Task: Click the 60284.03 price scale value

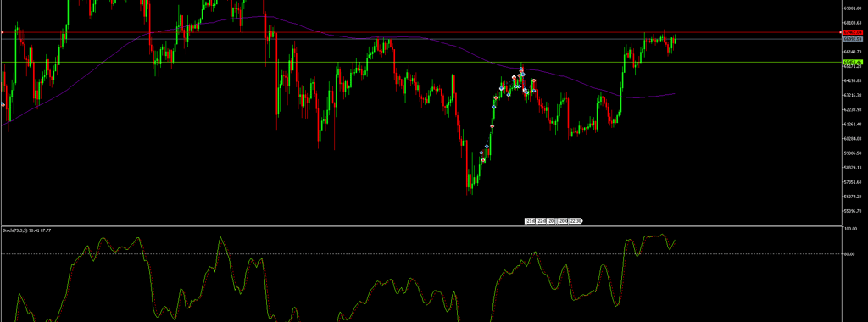Action: [853, 138]
